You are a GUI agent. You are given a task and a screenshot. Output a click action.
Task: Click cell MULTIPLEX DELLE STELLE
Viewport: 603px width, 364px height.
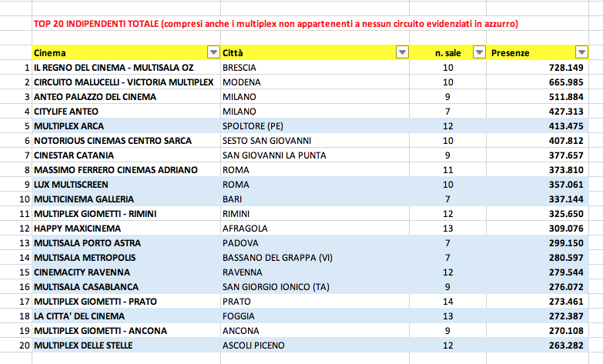pyautogui.click(x=126, y=346)
